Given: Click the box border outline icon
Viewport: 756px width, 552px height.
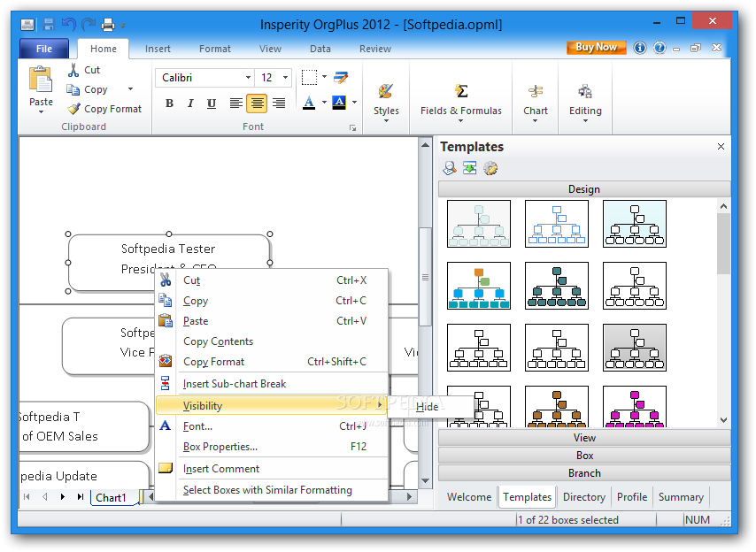Looking at the screenshot, I should (309, 77).
